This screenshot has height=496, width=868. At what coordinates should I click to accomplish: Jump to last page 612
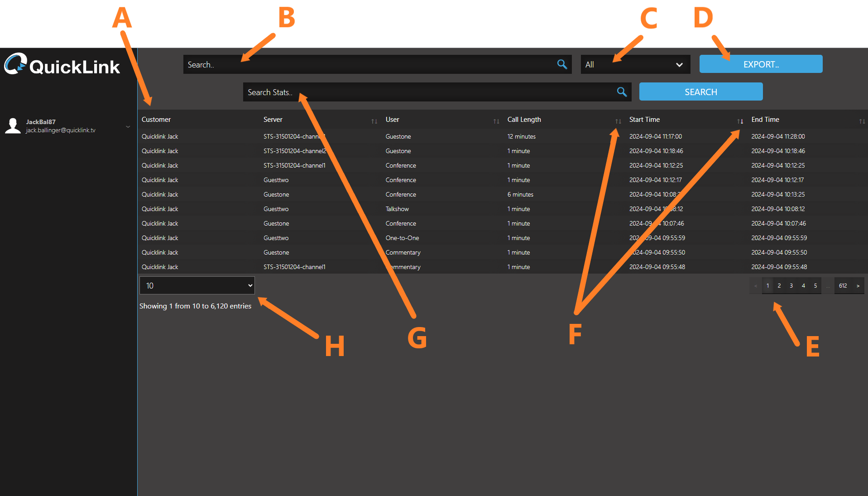point(843,286)
